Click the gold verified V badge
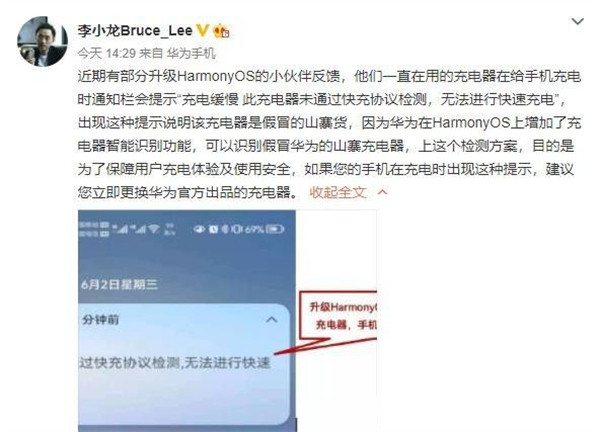The height and width of the screenshot is (432, 600). click(x=202, y=30)
